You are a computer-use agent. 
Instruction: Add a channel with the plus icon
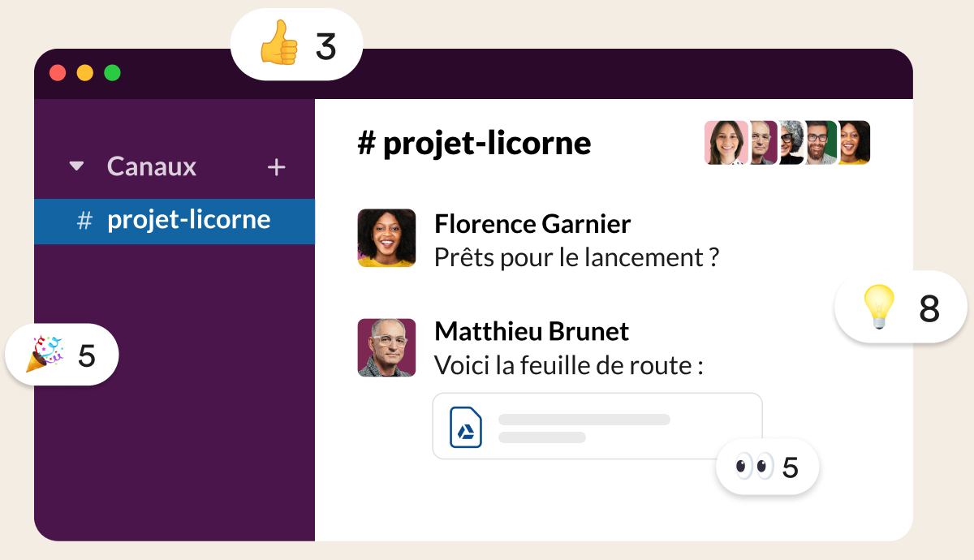point(277,167)
